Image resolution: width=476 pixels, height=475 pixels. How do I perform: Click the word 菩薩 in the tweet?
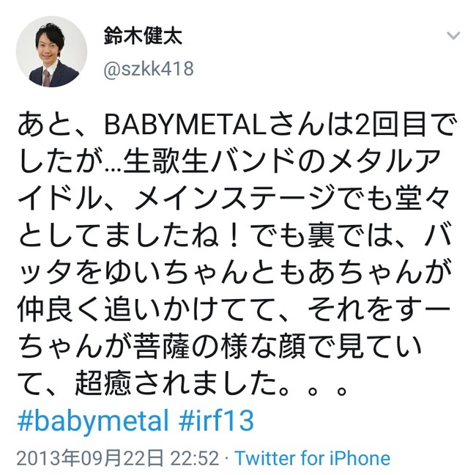[x=160, y=345]
